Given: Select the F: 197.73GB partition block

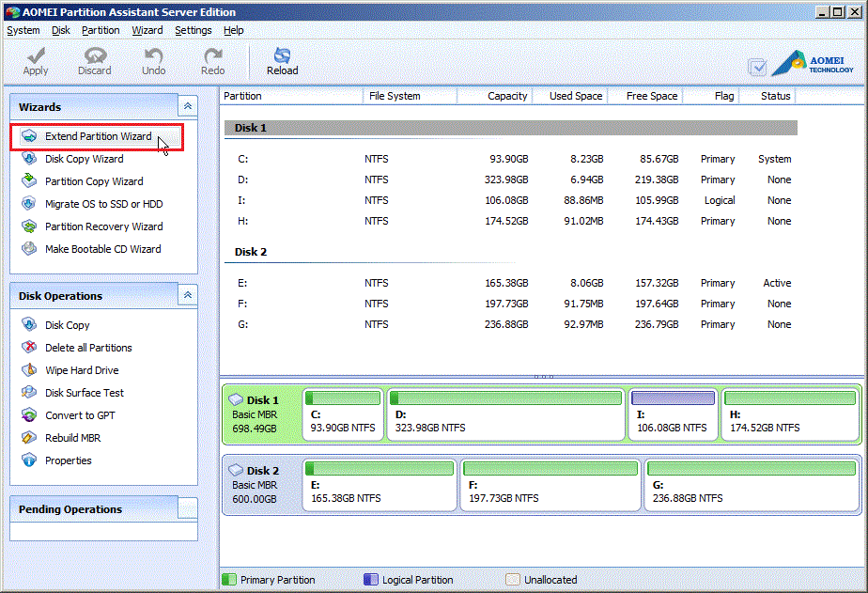Looking at the screenshot, I should click(550, 485).
